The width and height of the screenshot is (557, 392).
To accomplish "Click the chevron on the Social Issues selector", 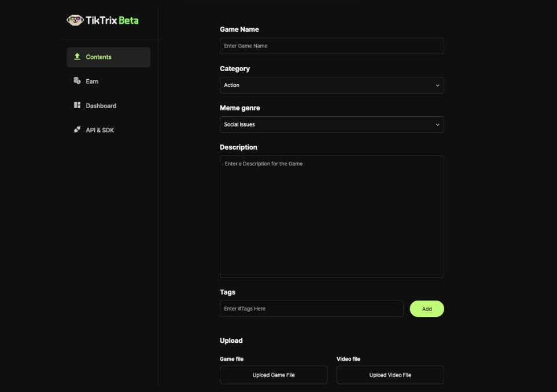I will [x=437, y=125].
